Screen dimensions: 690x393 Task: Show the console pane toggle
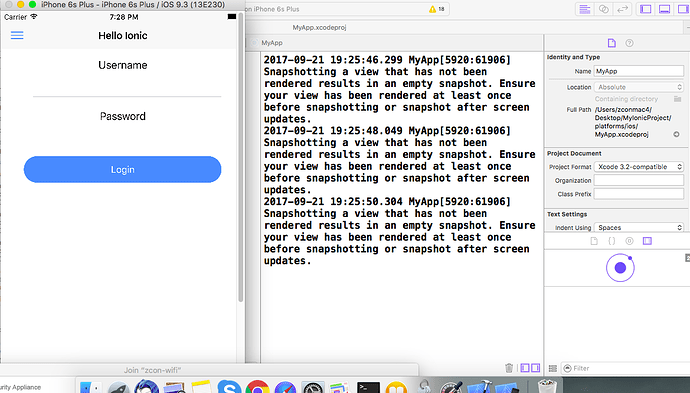536,368
